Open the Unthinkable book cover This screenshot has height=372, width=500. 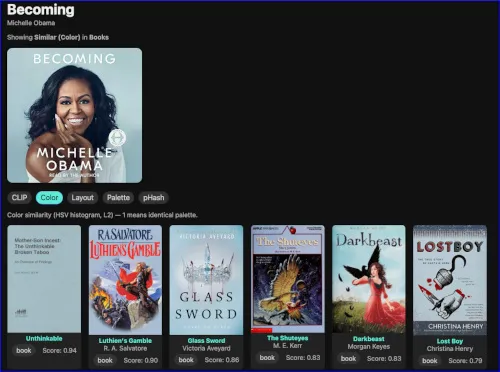pyautogui.click(x=44, y=279)
